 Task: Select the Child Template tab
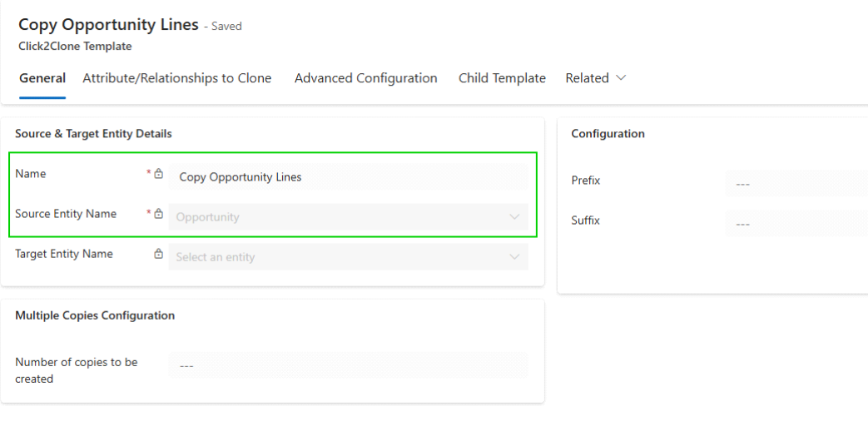pos(502,78)
